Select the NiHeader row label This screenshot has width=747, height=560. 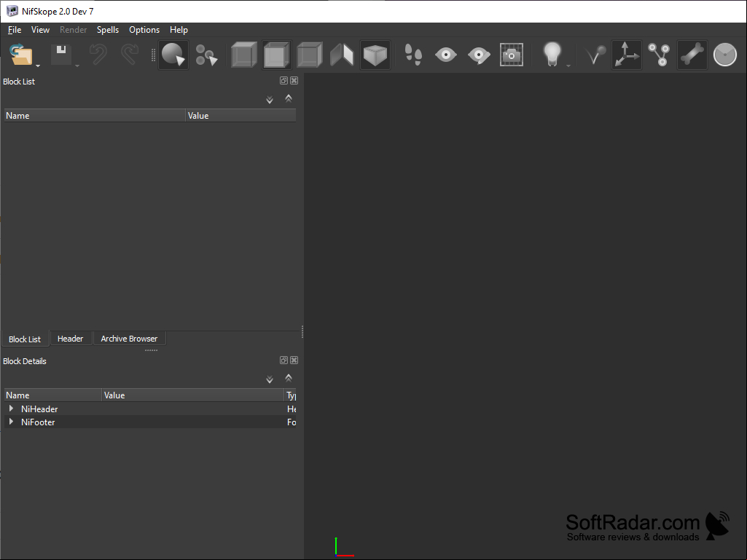coord(39,409)
